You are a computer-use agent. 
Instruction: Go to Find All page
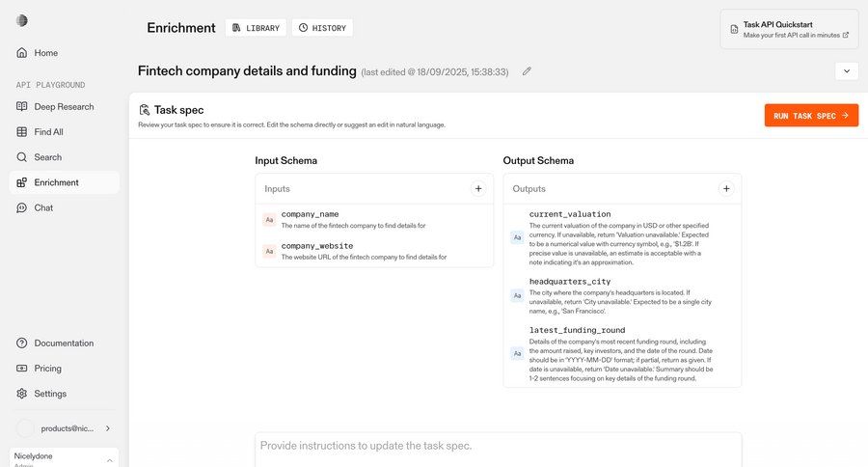(48, 132)
